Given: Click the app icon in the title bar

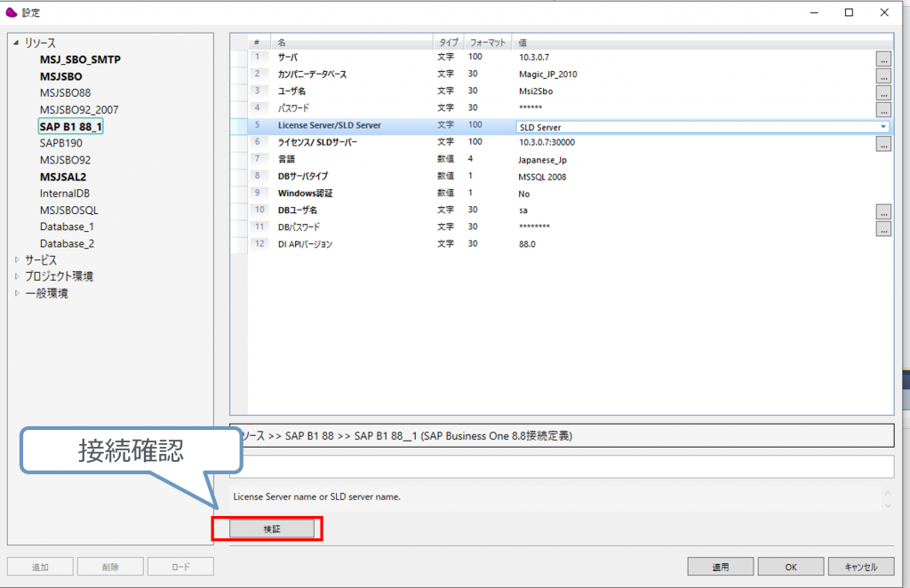Looking at the screenshot, I should click(12, 12).
